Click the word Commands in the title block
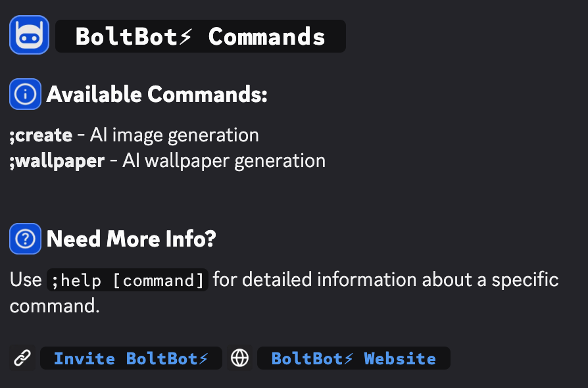Screen dimensions: 588x388 coord(266,36)
